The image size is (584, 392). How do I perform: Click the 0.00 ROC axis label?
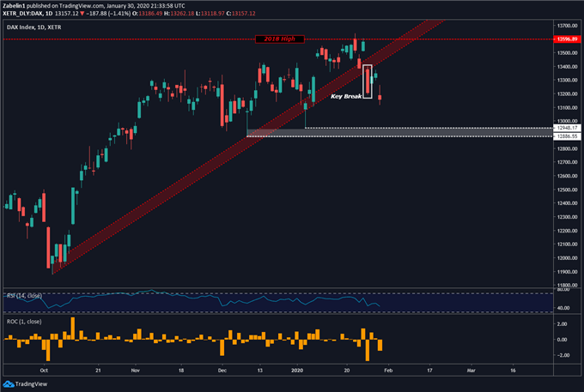pyautogui.click(x=562, y=340)
